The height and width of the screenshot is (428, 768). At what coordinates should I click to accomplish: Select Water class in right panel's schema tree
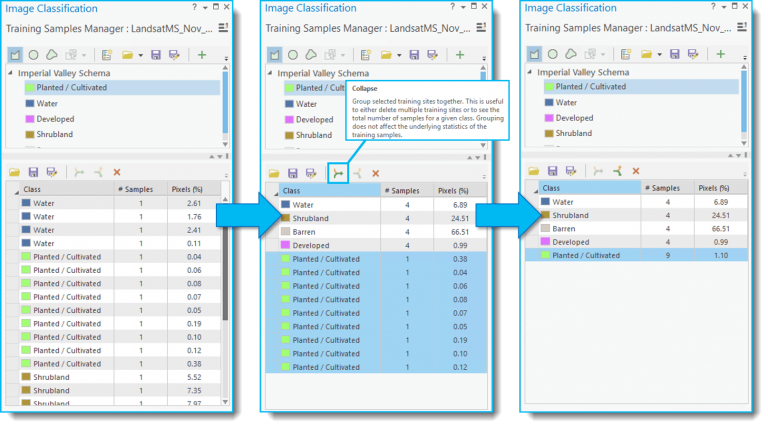coord(566,102)
